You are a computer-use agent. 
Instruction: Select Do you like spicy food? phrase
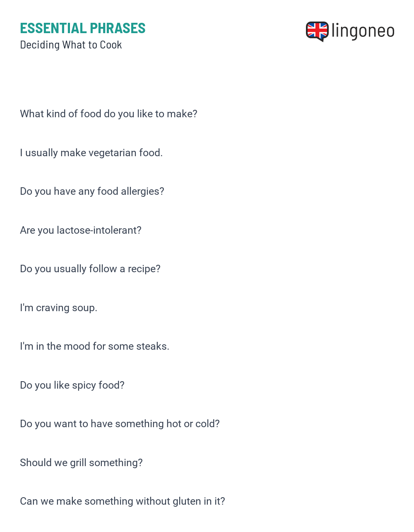[72, 385]
